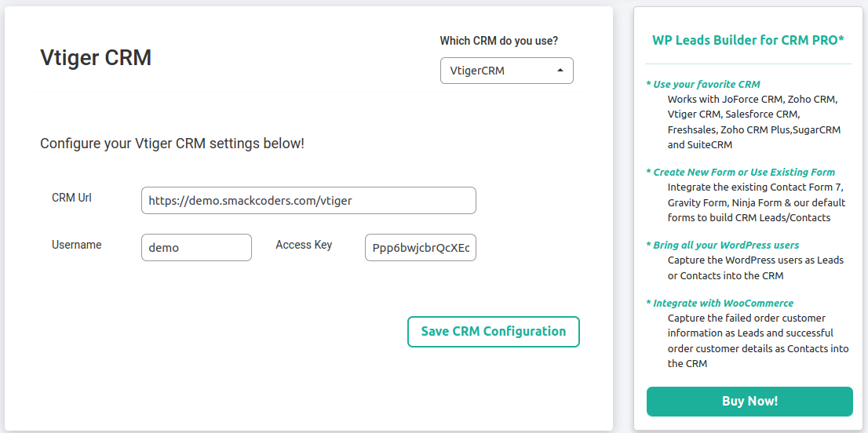Viewport: 868px width, 433px height.
Task: Click into the Username field containing demo
Action: (x=196, y=247)
